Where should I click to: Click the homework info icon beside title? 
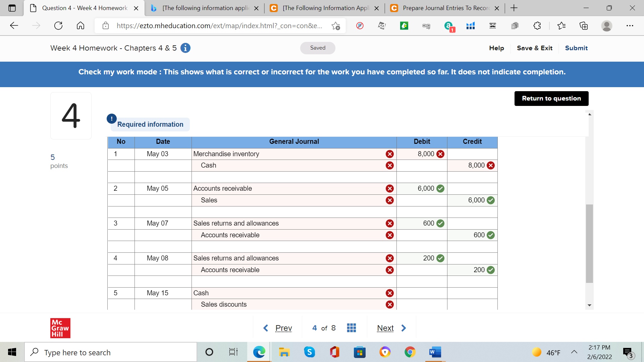tap(185, 48)
